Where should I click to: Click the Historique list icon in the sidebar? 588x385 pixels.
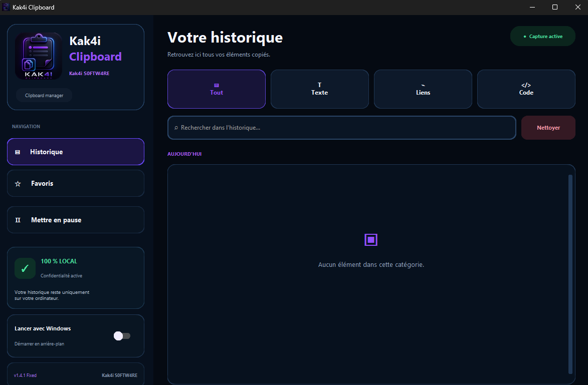[17, 152]
